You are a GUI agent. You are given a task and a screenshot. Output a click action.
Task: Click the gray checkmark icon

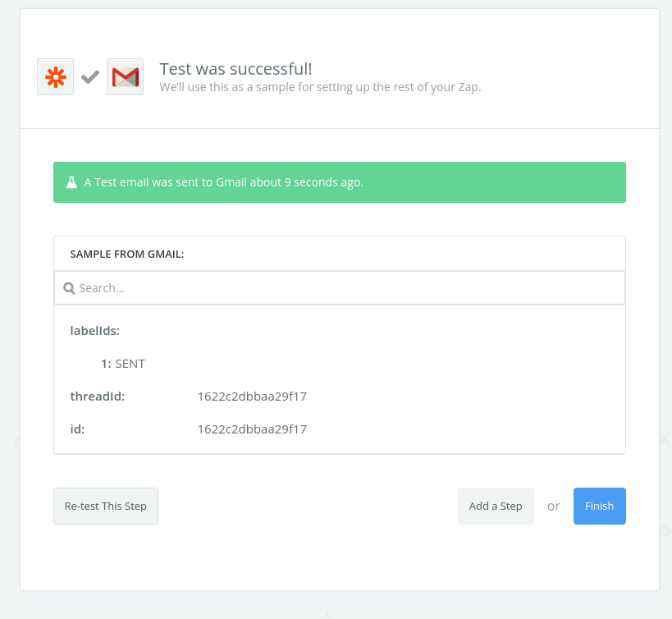90,77
